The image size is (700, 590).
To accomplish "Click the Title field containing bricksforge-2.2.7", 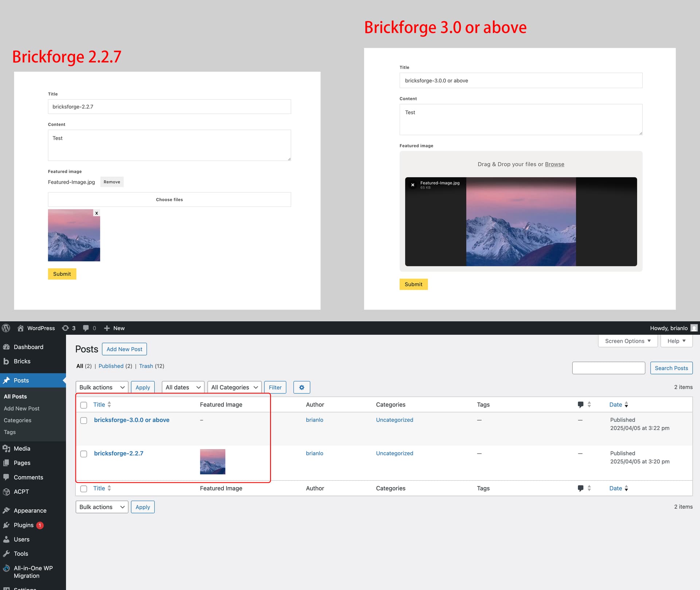I will [x=169, y=106].
